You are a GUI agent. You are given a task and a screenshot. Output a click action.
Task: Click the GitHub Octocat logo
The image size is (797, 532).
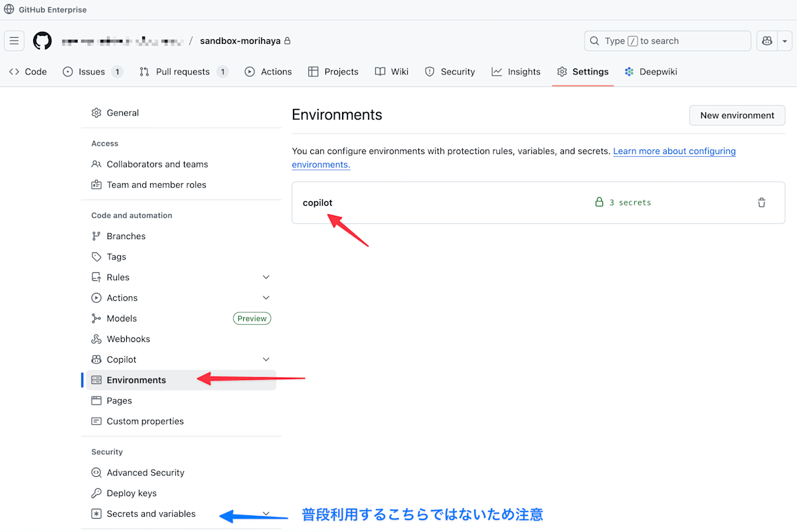tap(43, 41)
